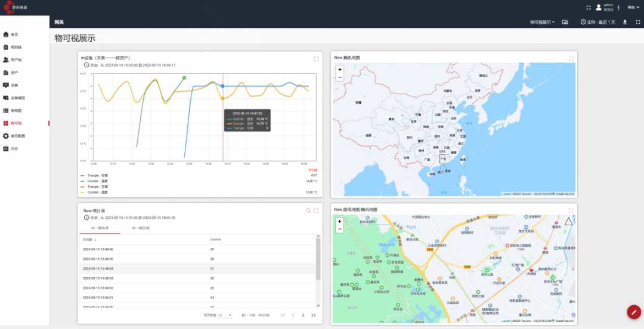Viewport: 644px width, 329px height.
Task: Click the download icon in top toolbar
Action: point(625,22)
